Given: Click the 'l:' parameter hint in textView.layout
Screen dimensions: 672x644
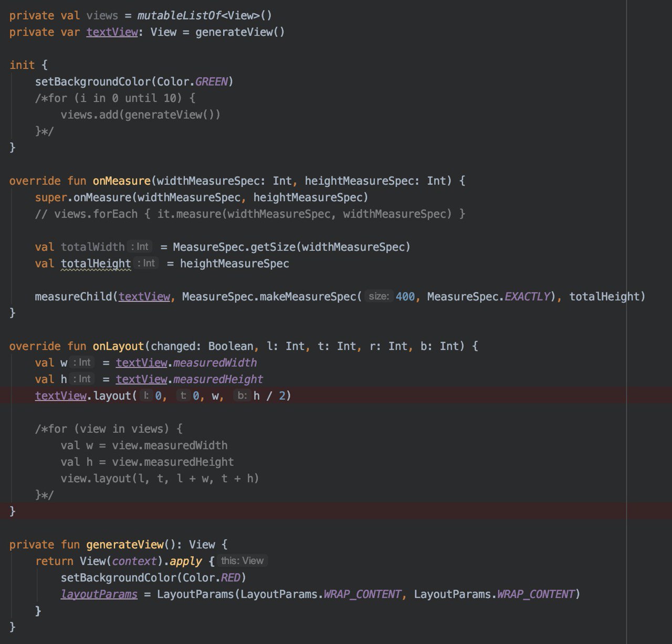Looking at the screenshot, I should [x=146, y=396].
